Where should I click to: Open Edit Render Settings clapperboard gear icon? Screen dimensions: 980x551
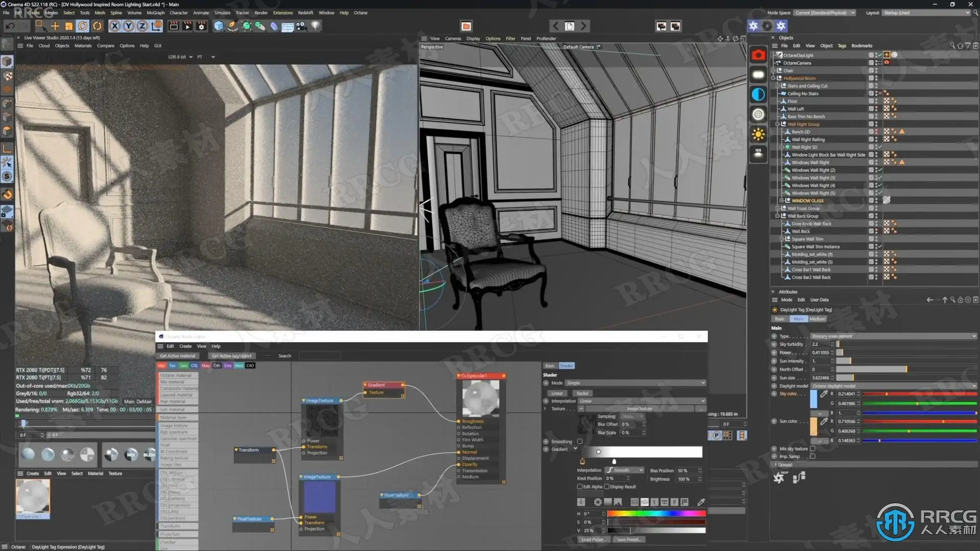202,26
